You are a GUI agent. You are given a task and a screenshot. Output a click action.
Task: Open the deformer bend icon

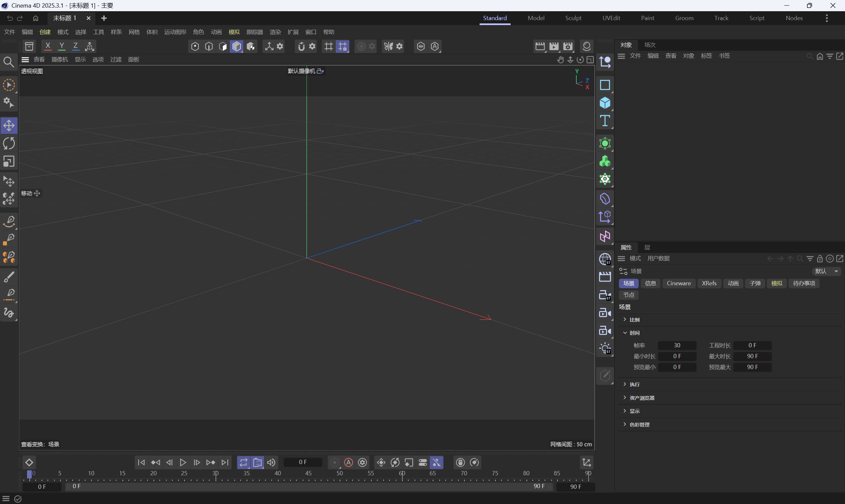coord(605,199)
